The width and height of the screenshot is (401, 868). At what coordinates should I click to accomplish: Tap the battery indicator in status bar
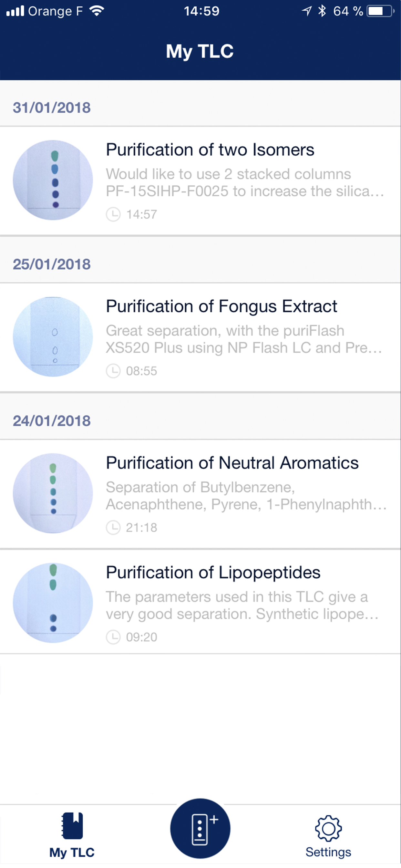(380, 11)
